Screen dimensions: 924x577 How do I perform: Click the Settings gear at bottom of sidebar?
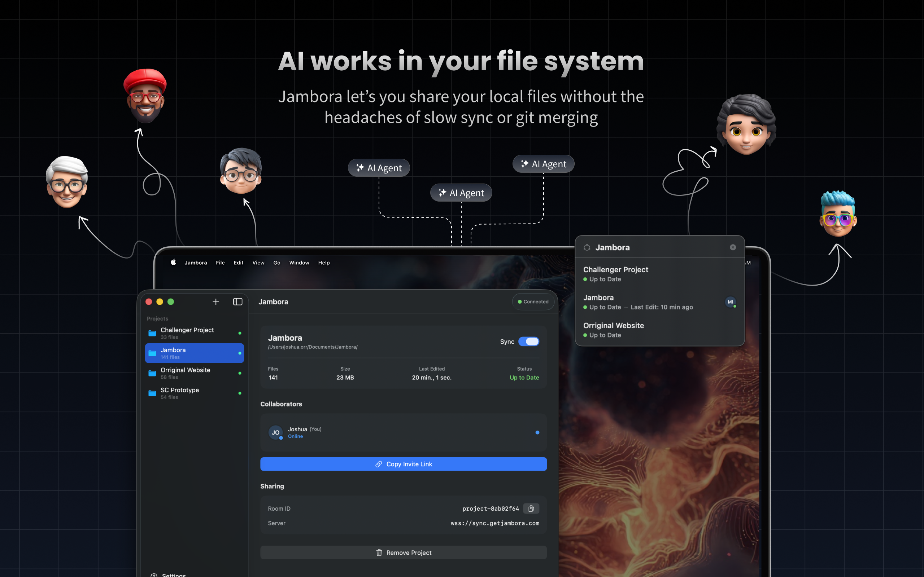(154, 574)
